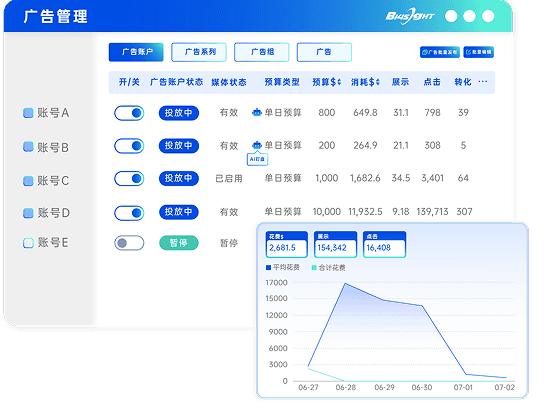Toggle the 合计花费 legend swatch
546x405 pixels.
tap(314, 267)
